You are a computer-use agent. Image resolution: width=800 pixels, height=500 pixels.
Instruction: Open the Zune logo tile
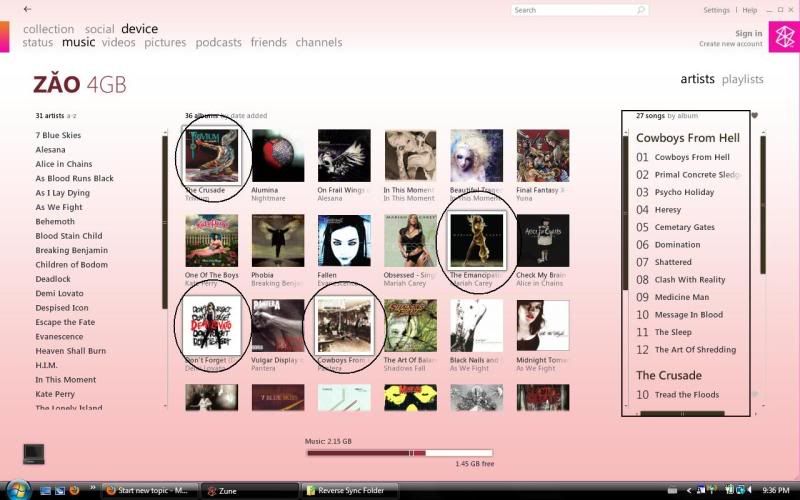(x=784, y=36)
